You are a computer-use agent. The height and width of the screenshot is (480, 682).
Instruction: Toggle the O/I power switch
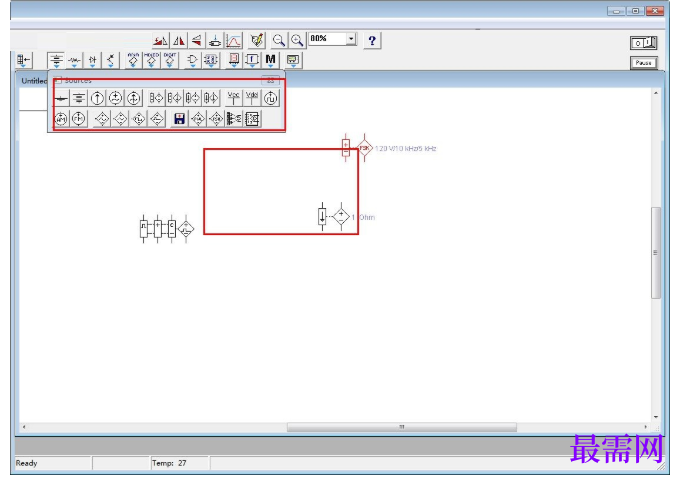tap(643, 43)
